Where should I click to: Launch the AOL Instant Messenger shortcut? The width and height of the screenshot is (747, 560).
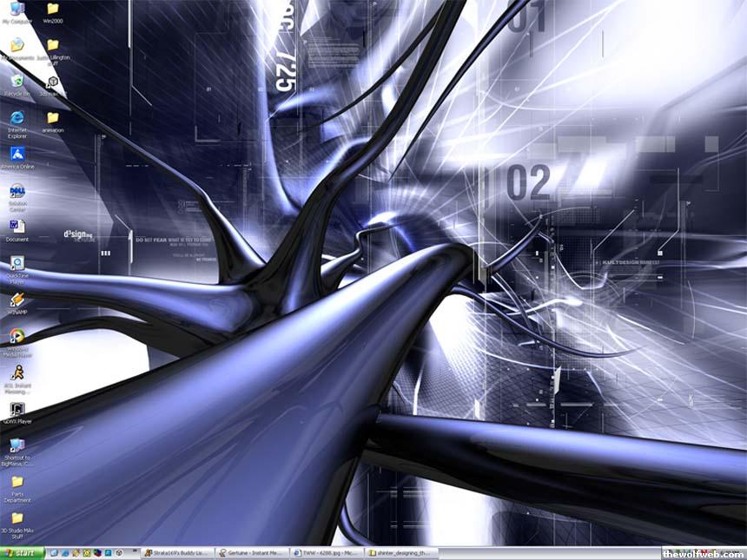click(17, 373)
